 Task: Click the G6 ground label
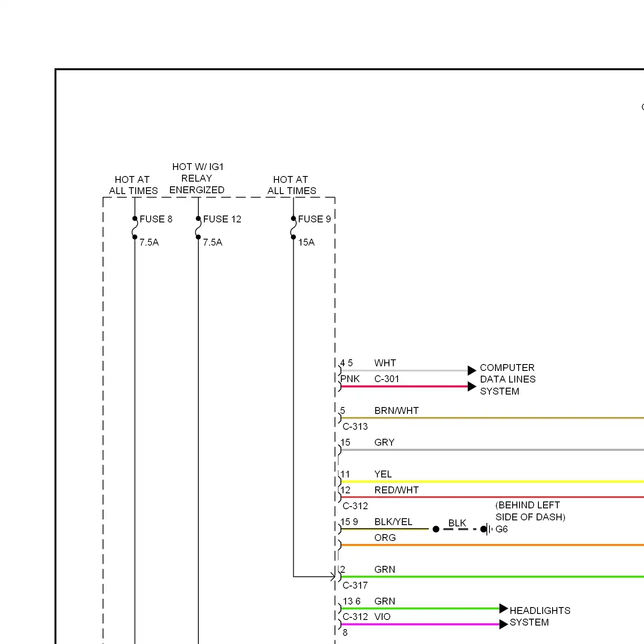[x=501, y=529]
